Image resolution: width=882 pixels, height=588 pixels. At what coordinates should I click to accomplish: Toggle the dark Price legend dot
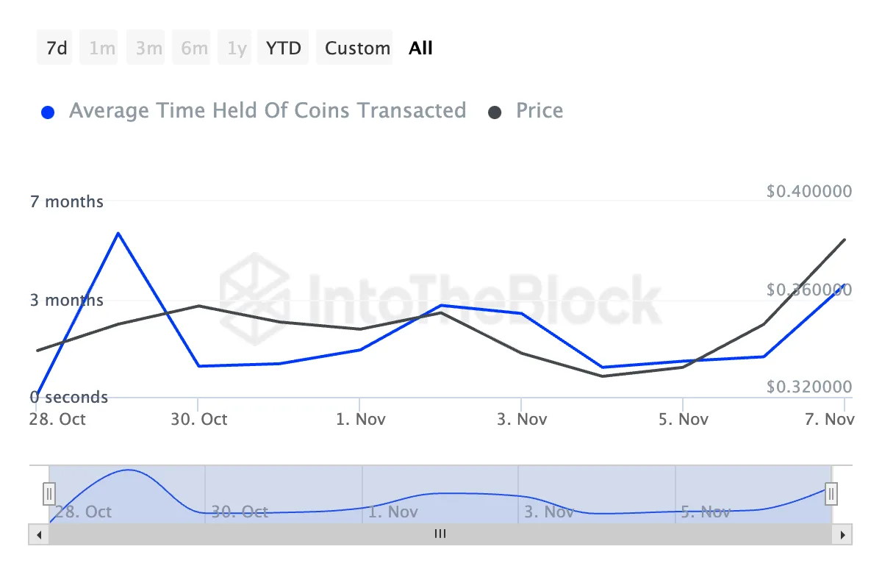pos(495,112)
